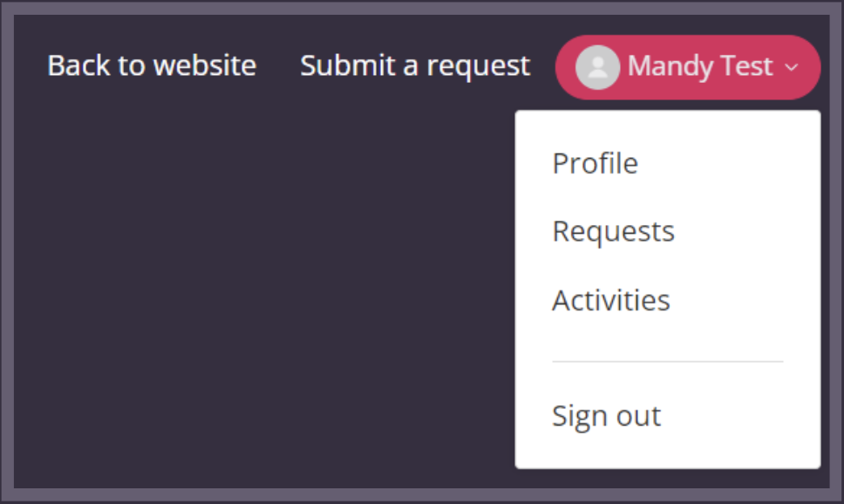Collapse the menu via the chevron arrow
Viewport: 844px width, 504px height.
tap(792, 67)
